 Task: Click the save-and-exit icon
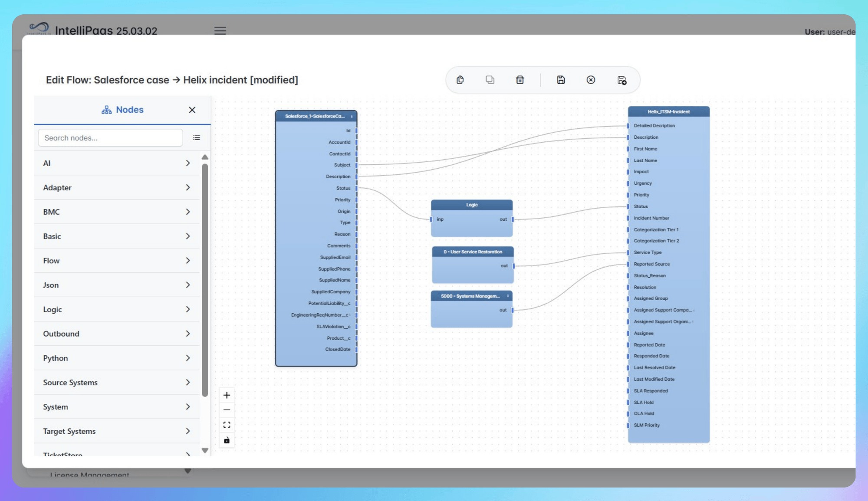(622, 80)
